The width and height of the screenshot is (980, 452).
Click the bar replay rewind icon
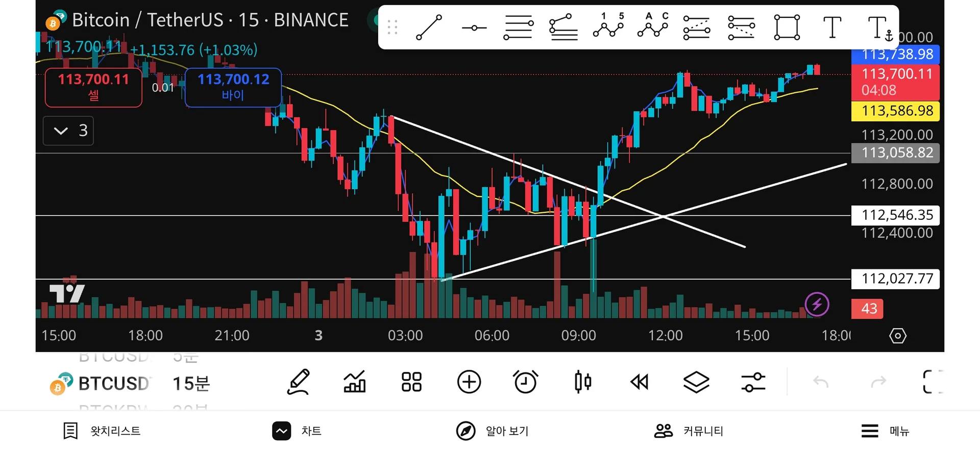point(639,382)
